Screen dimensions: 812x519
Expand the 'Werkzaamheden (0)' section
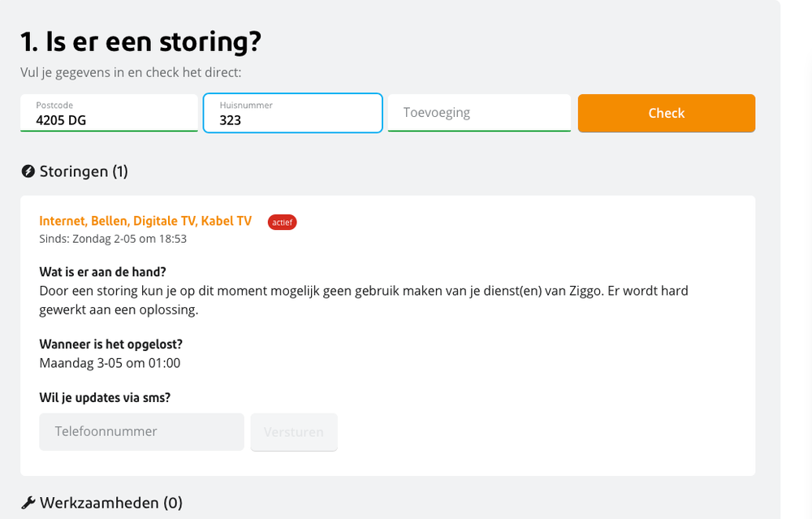coord(101,502)
